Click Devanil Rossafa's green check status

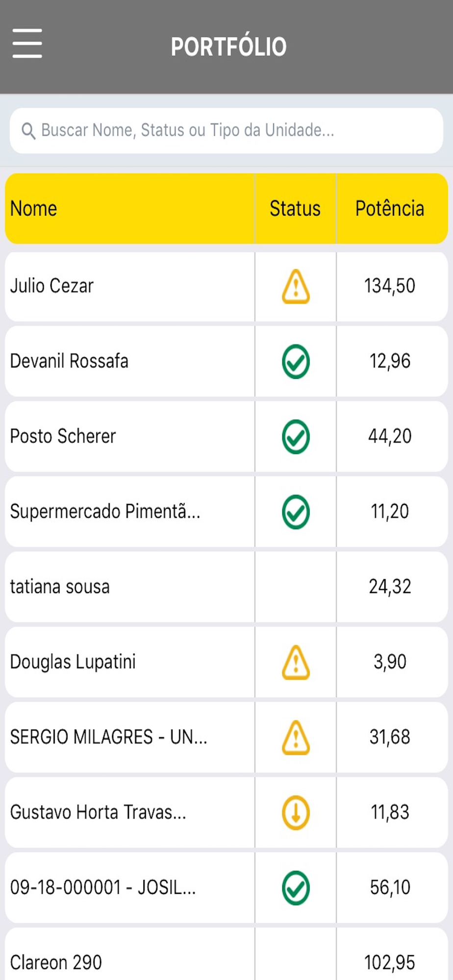(x=296, y=362)
